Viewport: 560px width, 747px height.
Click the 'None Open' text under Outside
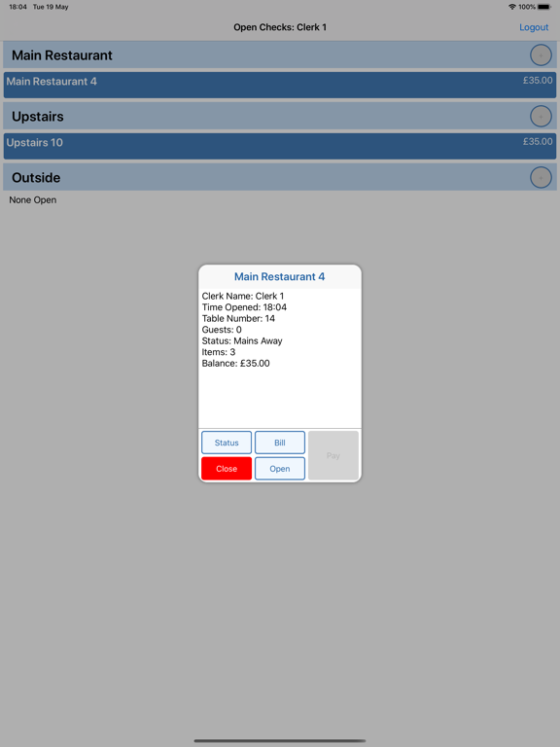click(x=32, y=200)
